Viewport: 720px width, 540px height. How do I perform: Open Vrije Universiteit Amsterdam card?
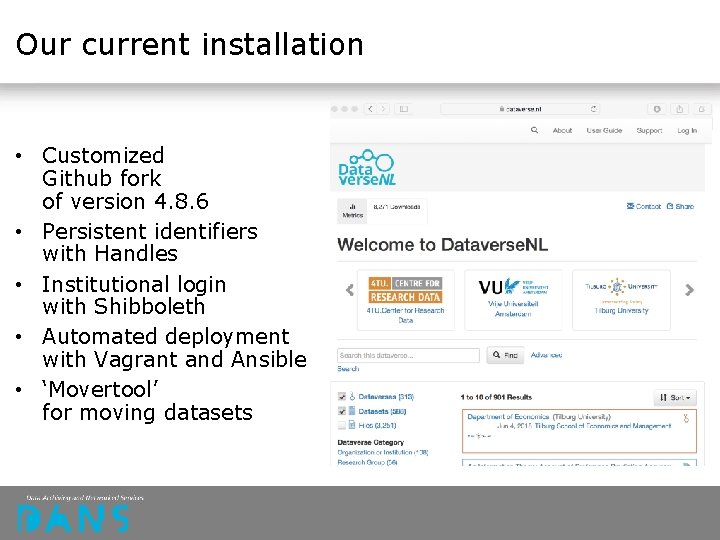click(x=513, y=300)
